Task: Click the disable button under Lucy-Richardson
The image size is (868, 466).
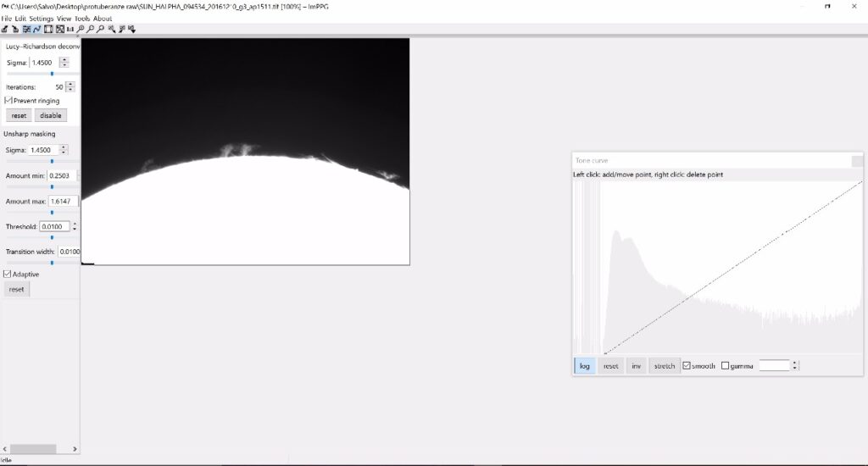Action: 50,116
